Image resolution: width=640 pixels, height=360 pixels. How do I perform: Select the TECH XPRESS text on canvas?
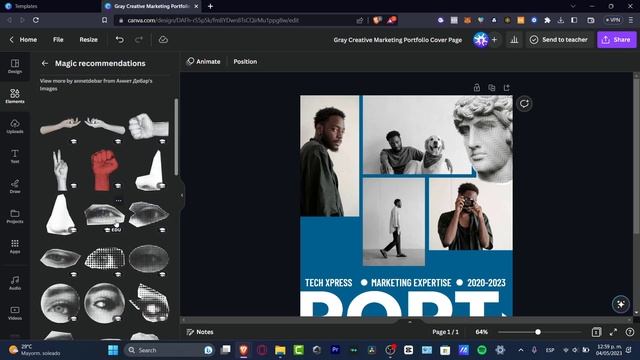pos(329,282)
